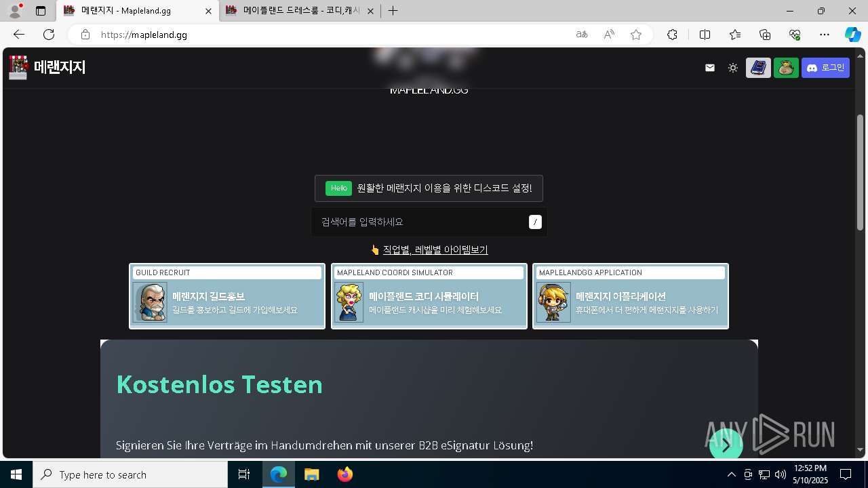Open the mail envelope icon in header

pos(710,68)
